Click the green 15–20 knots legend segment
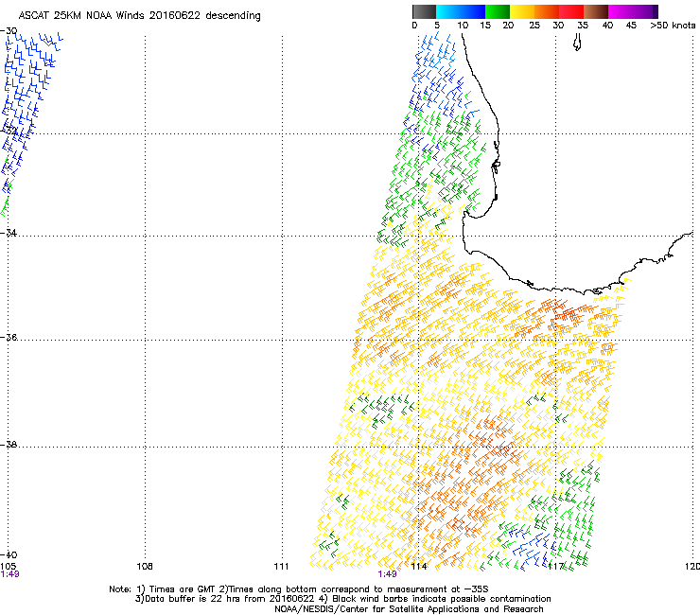The height and width of the screenshot is (615, 700). pos(498,11)
